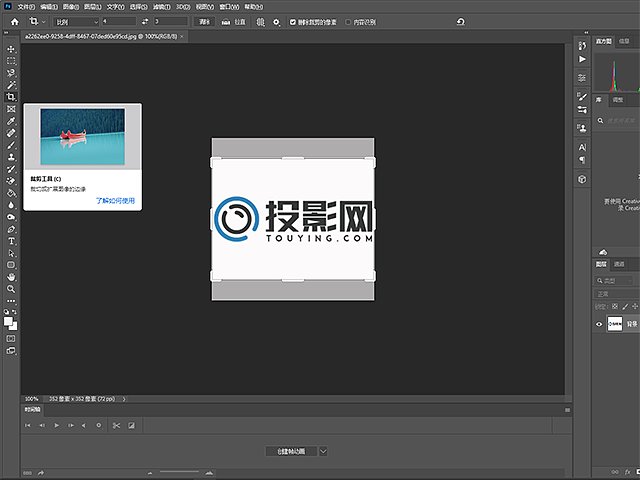This screenshot has height=480, width=640.
Task: Toggle Quick Mask mode
Action: (11, 339)
